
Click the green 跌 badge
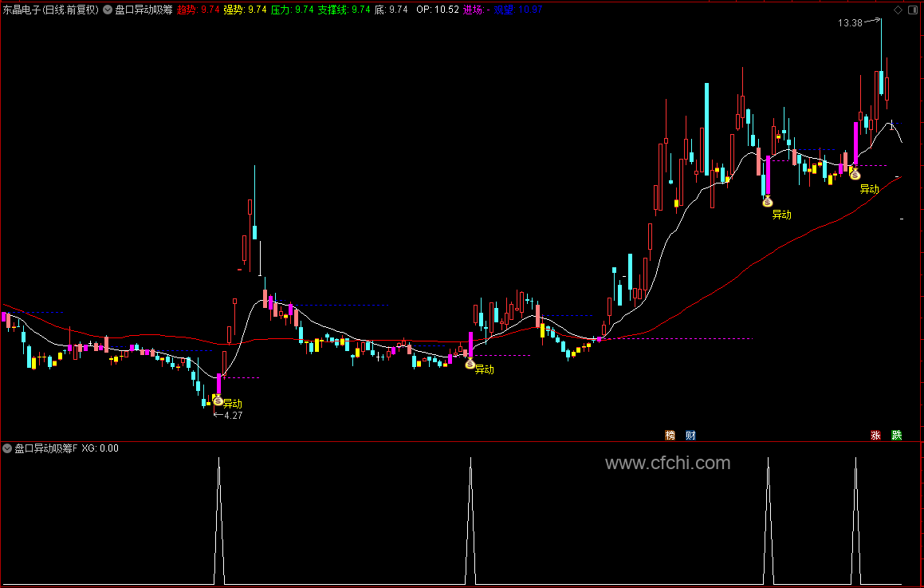(x=896, y=436)
